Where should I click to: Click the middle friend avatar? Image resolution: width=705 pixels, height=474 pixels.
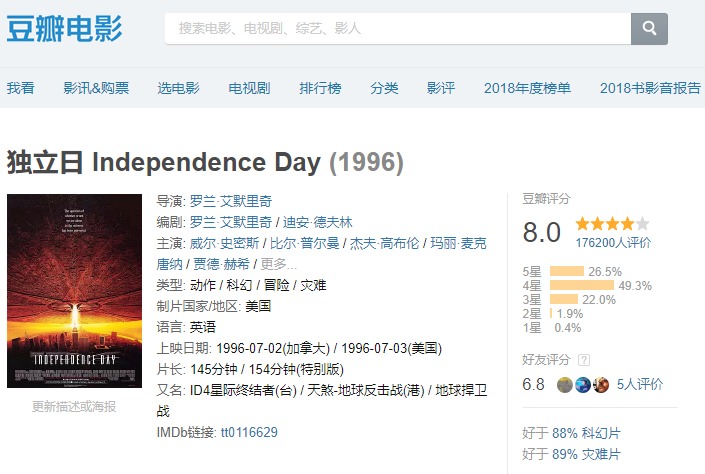(583, 384)
